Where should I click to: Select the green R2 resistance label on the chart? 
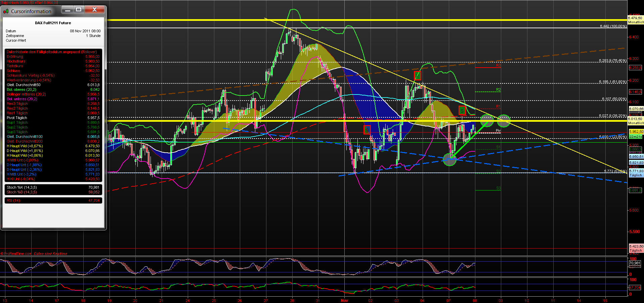(x=498, y=90)
